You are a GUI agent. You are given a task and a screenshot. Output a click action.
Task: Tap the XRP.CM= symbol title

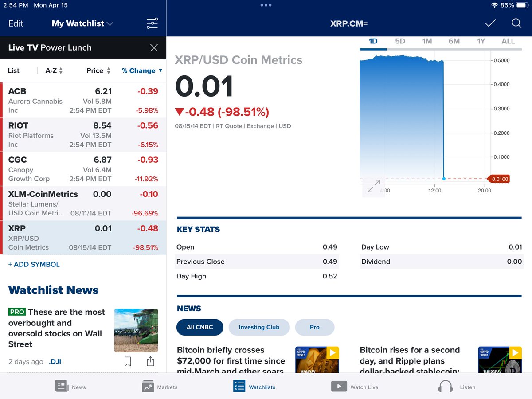[x=349, y=23]
